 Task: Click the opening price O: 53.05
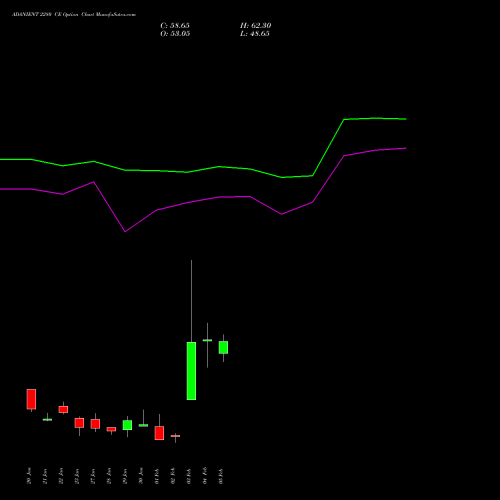tap(175, 34)
